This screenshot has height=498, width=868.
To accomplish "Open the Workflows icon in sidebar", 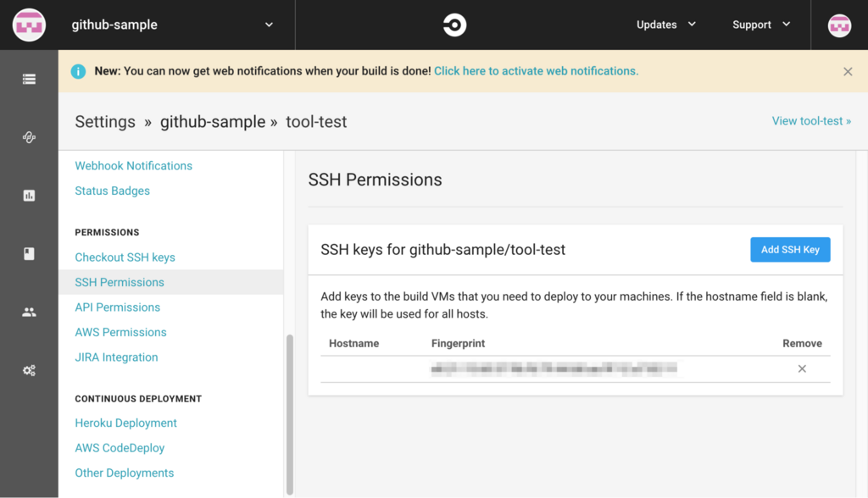I will (x=29, y=137).
